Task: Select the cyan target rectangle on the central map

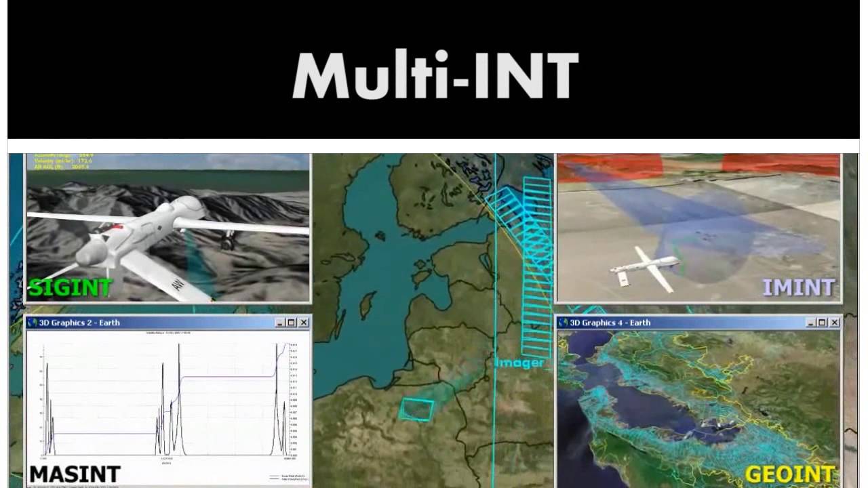Action: pos(416,409)
